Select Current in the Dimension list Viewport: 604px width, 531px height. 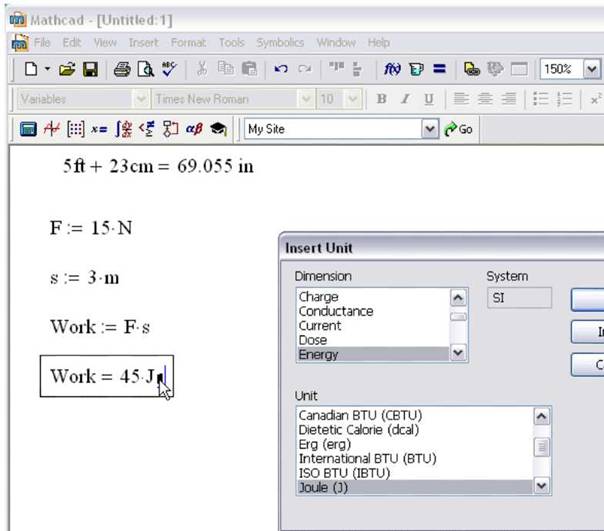pos(320,325)
